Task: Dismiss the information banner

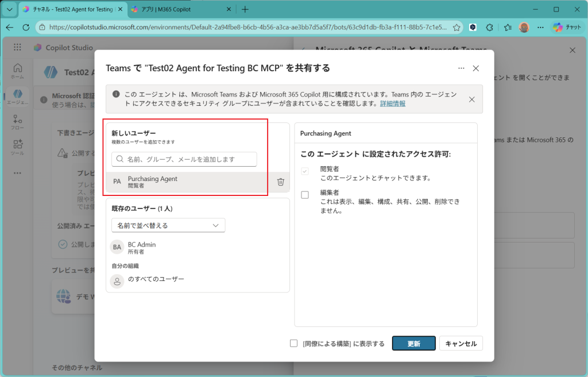Action: (471, 99)
